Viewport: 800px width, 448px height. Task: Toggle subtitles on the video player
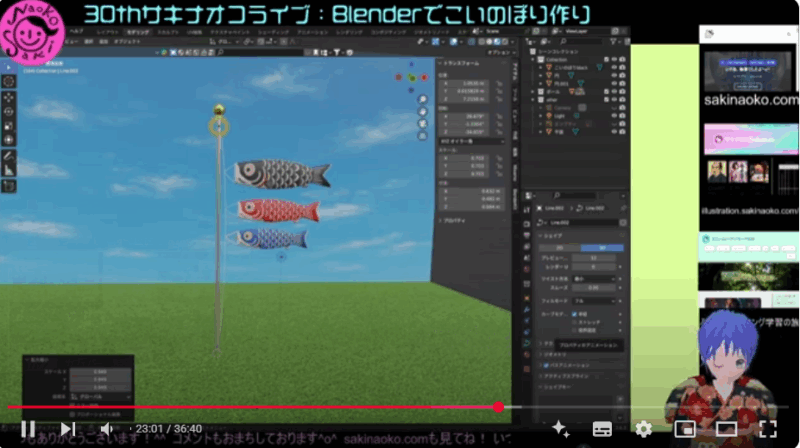602,429
